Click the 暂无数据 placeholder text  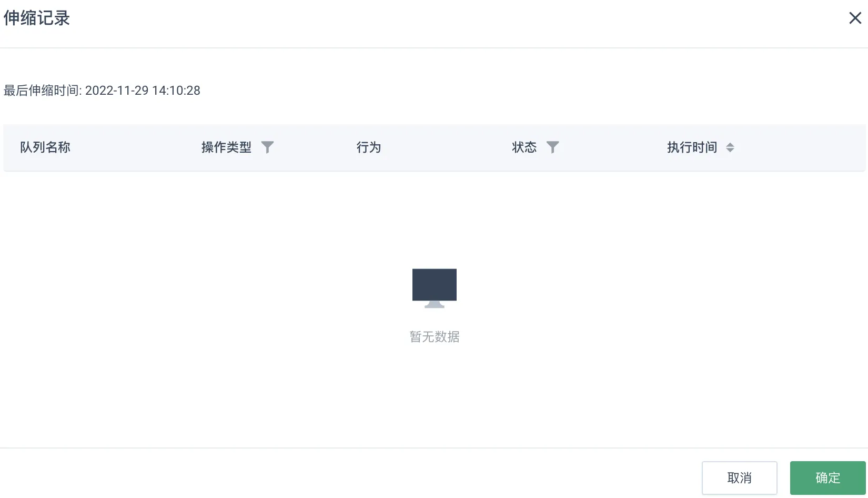[435, 337]
